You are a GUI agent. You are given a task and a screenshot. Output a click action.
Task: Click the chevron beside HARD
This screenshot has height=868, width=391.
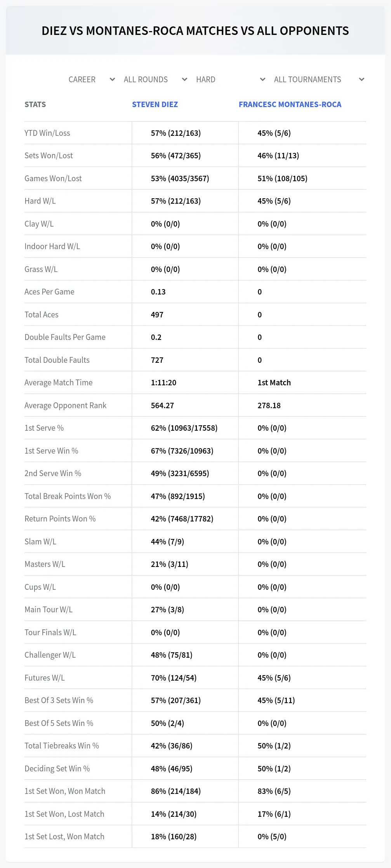(x=262, y=80)
